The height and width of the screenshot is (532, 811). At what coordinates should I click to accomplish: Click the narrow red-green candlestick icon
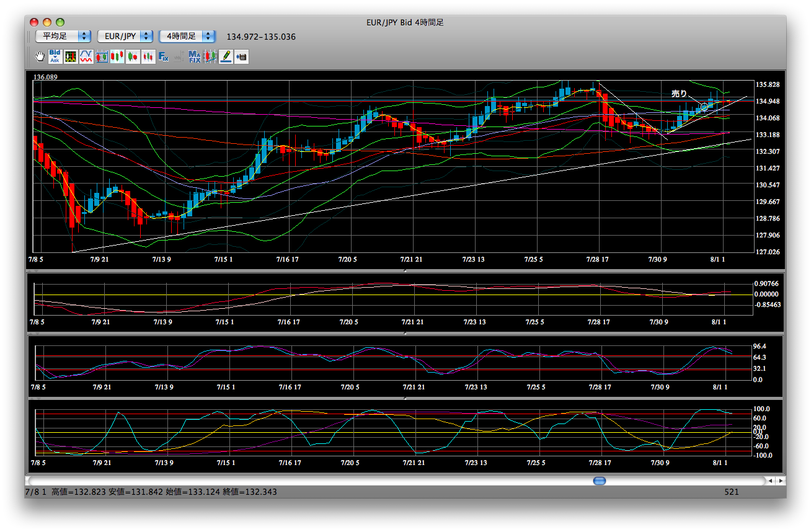pyautogui.click(x=148, y=56)
